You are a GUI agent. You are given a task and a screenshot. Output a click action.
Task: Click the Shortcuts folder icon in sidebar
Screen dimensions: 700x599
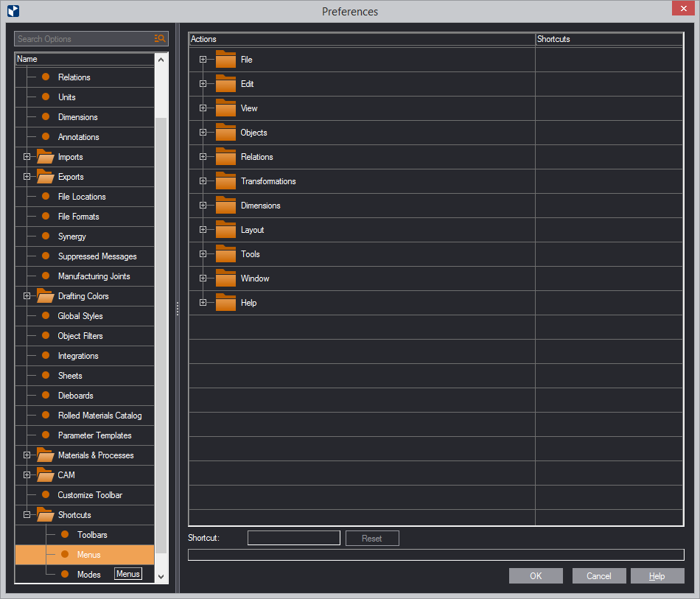point(45,515)
